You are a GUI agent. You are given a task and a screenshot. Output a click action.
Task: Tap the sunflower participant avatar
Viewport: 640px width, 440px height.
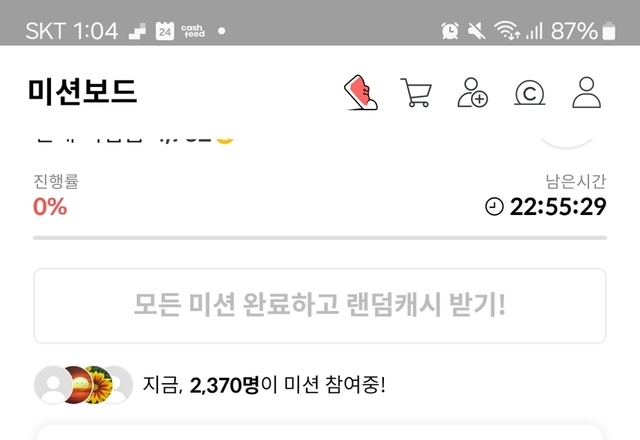99,385
